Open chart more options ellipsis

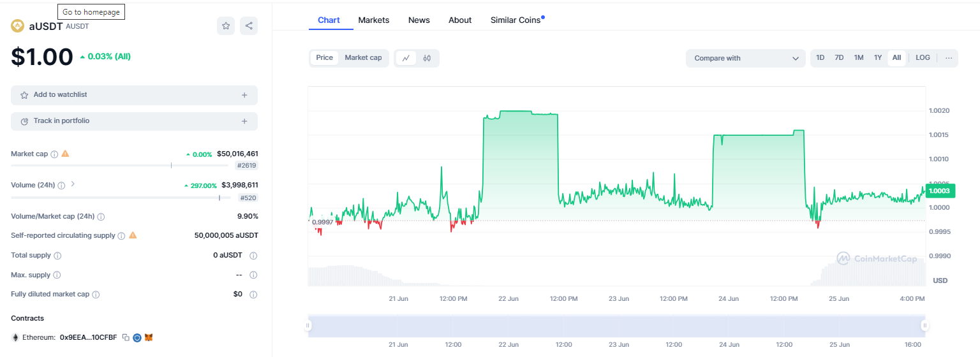[949, 58]
